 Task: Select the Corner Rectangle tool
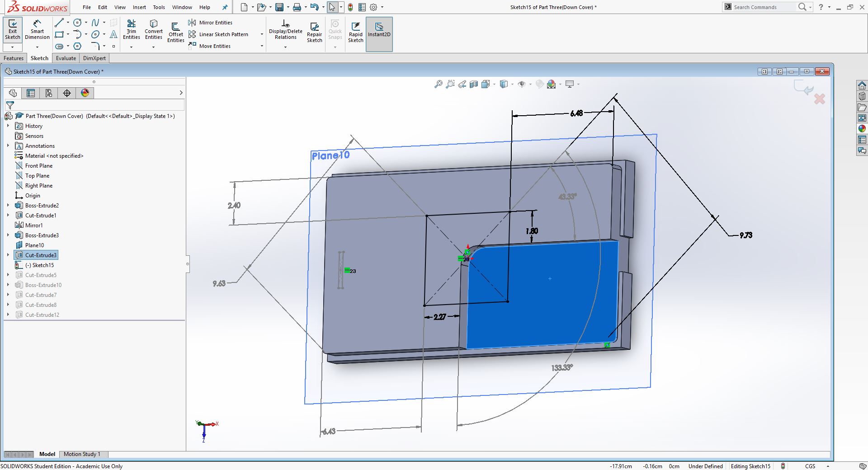click(59, 34)
